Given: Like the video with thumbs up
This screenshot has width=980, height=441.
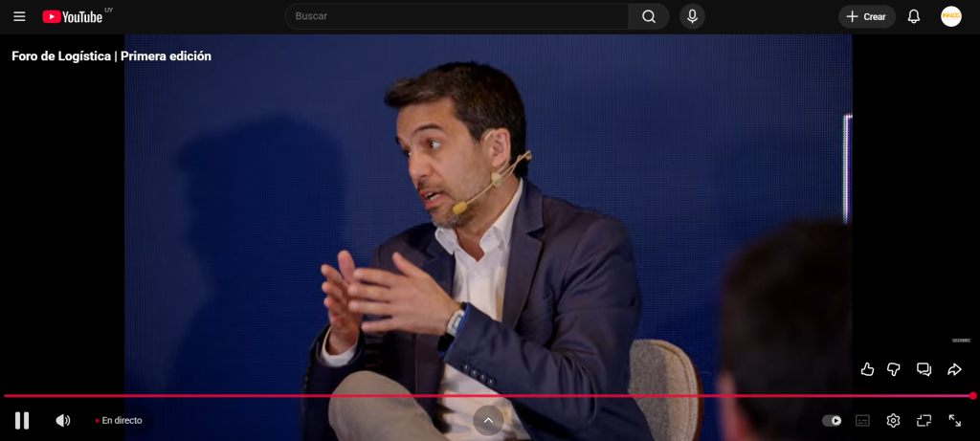Looking at the screenshot, I should (x=867, y=369).
